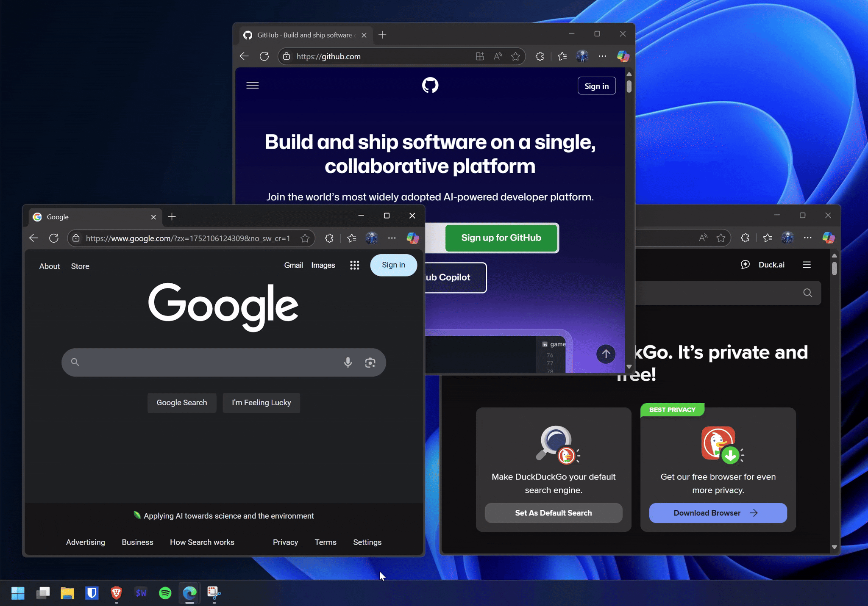The height and width of the screenshot is (606, 868).
Task: Click Sign up for GitHub
Action: 501,238
